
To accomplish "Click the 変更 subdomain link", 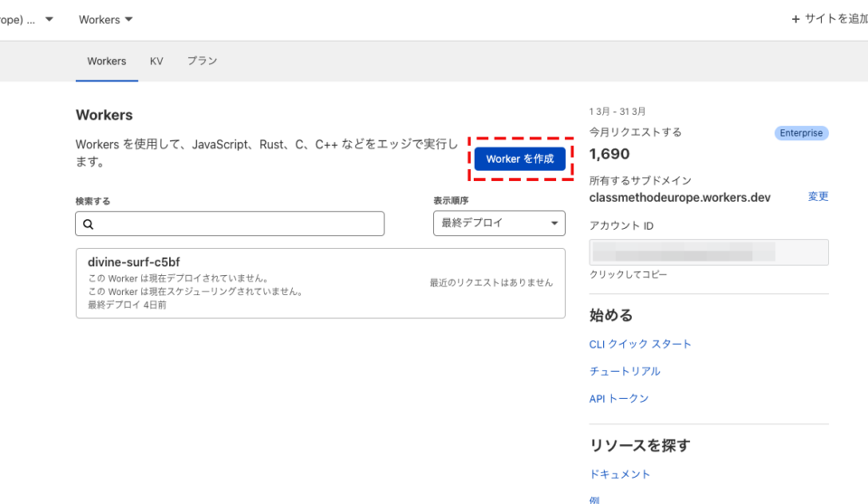I will pyautogui.click(x=818, y=196).
